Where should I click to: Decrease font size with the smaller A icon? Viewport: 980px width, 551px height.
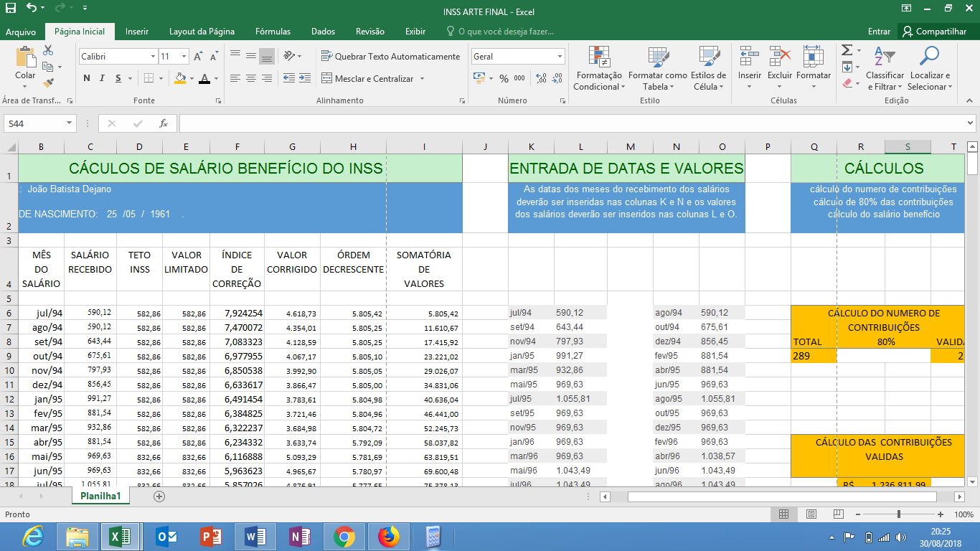tap(214, 56)
